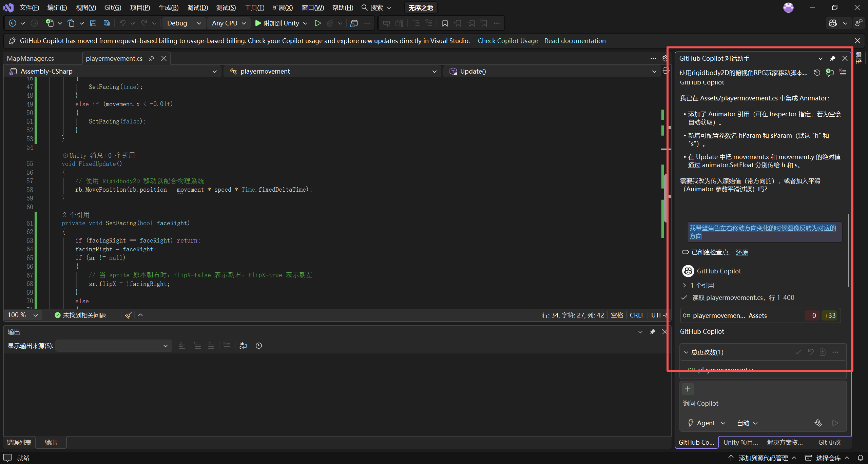Viewport: 868px width, 464px height.
Task: Click 选择仓库 in status bar
Action: pyautogui.click(x=827, y=458)
